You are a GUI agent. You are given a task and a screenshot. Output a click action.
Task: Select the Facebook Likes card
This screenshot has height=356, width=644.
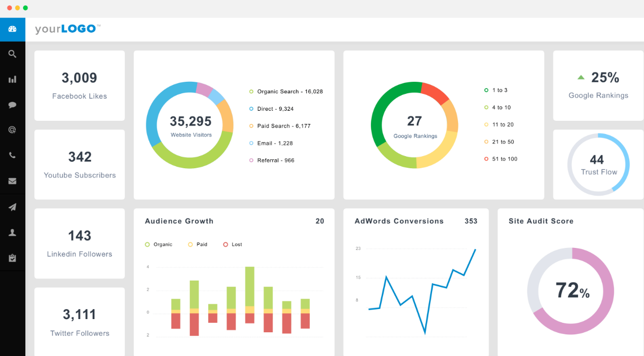click(x=79, y=85)
